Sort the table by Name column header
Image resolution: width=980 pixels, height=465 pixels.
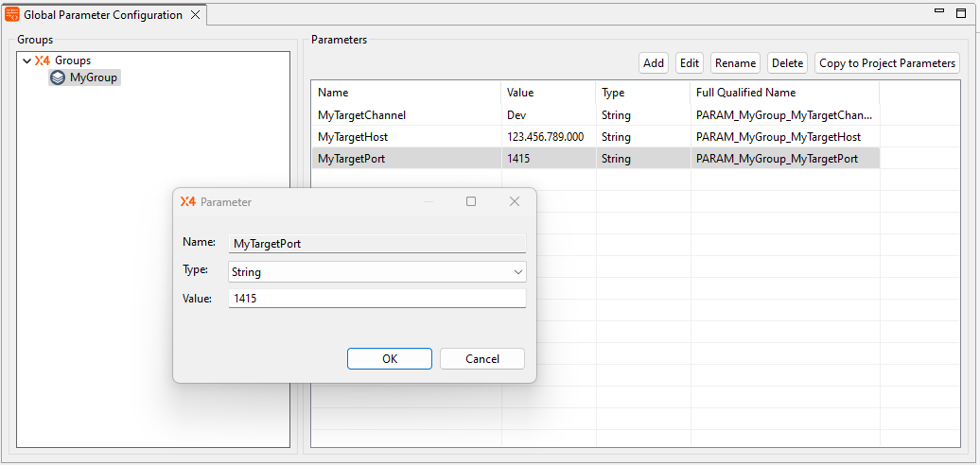(x=405, y=93)
